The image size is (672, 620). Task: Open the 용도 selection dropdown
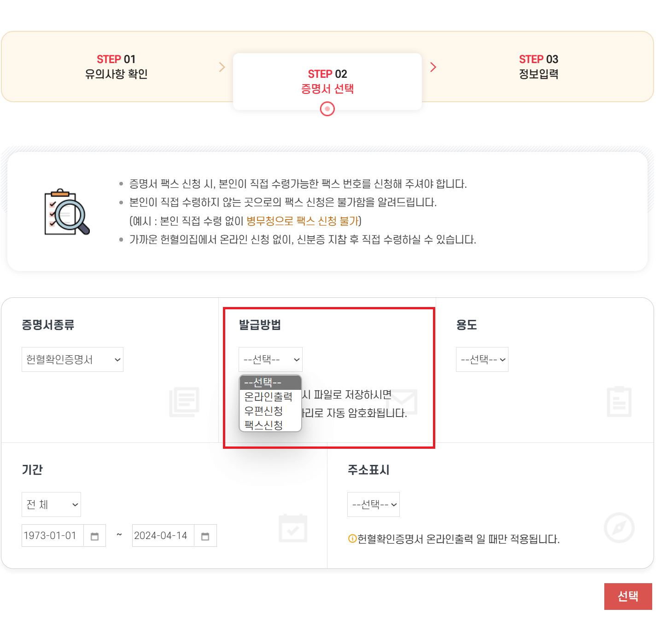coord(482,359)
